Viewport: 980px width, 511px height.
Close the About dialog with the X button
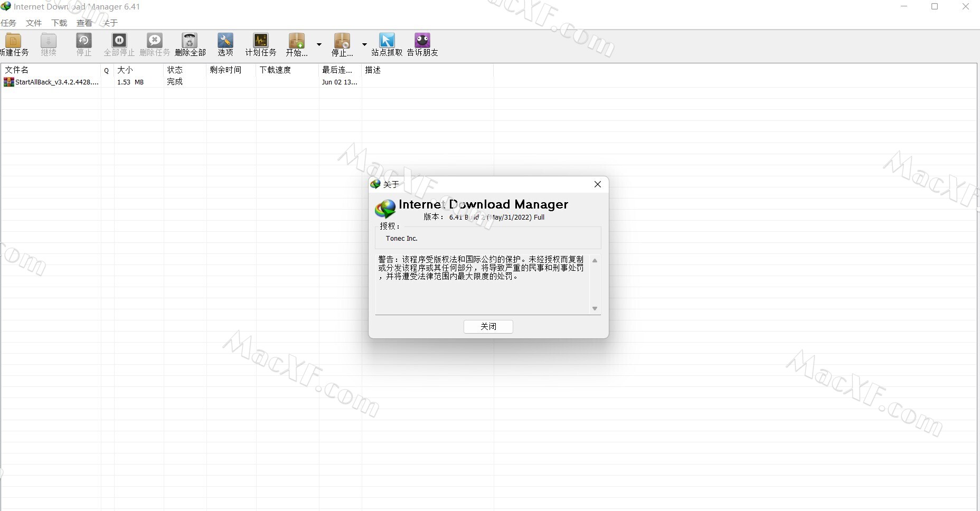[x=598, y=184]
